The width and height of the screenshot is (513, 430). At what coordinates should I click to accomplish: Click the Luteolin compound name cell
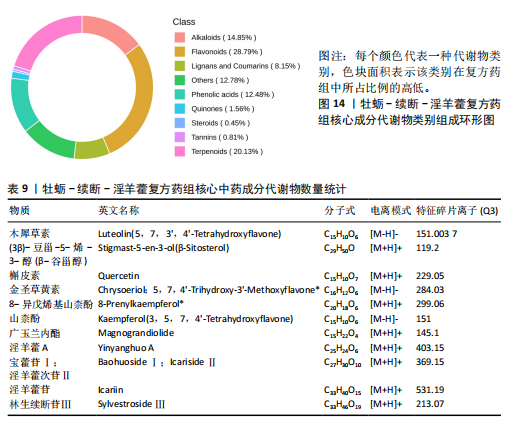pos(189,234)
